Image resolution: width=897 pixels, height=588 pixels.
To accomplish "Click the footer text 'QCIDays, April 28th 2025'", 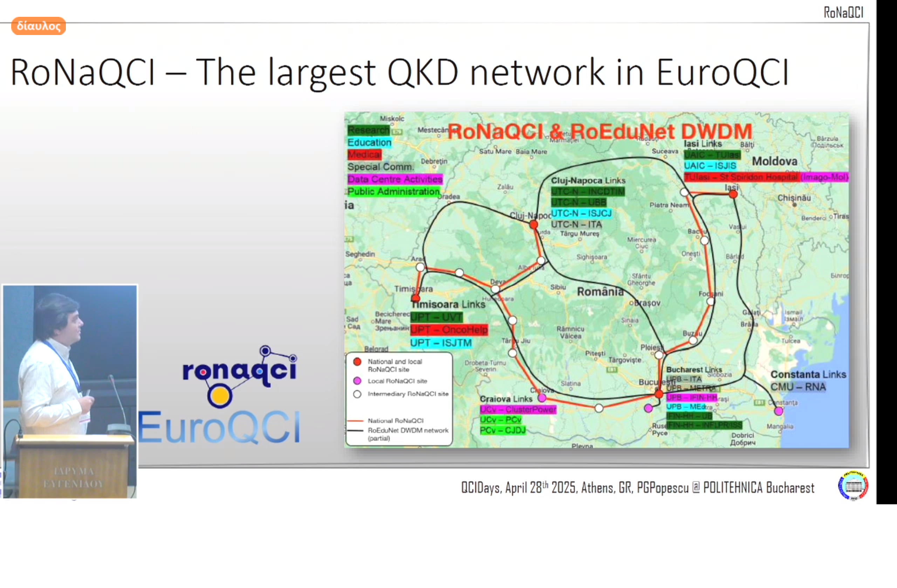I will (519, 488).
